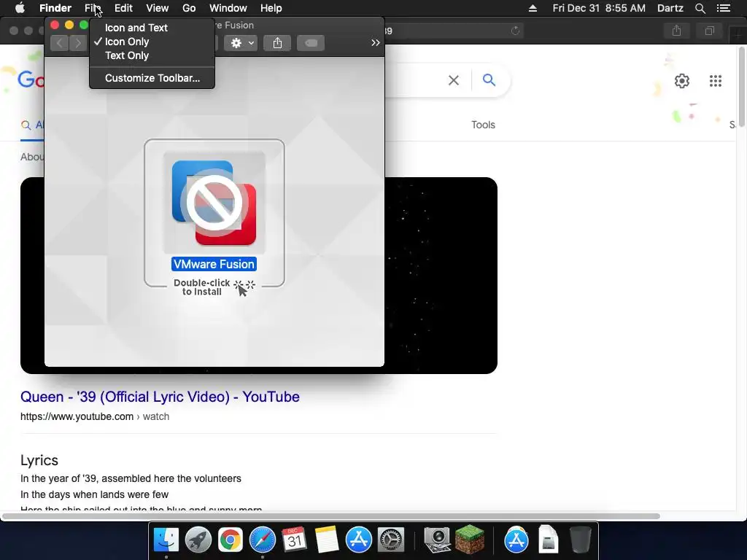Open Spotlight search in menu bar
The image size is (747, 560).
[700, 8]
